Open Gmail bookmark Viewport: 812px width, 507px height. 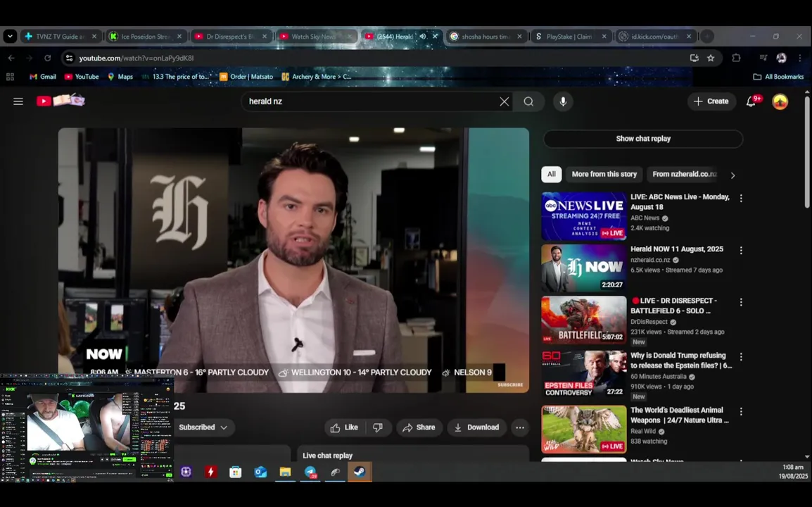[x=42, y=77]
